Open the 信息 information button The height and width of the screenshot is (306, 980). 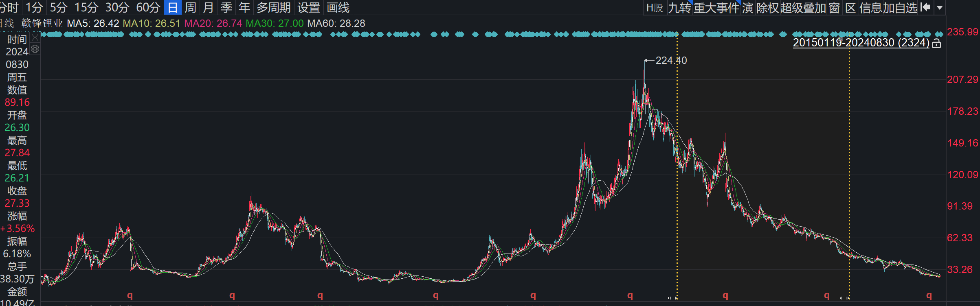(x=871, y=7)
